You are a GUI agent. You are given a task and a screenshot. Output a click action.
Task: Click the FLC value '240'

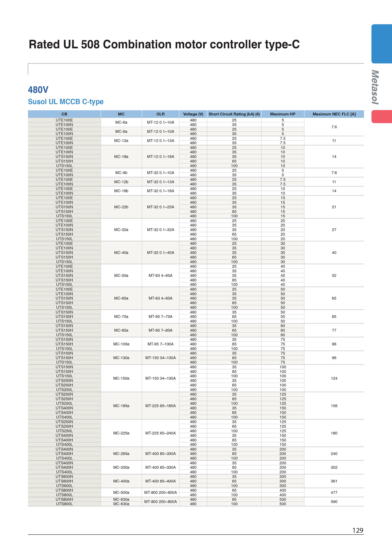(x=334, y=454)
